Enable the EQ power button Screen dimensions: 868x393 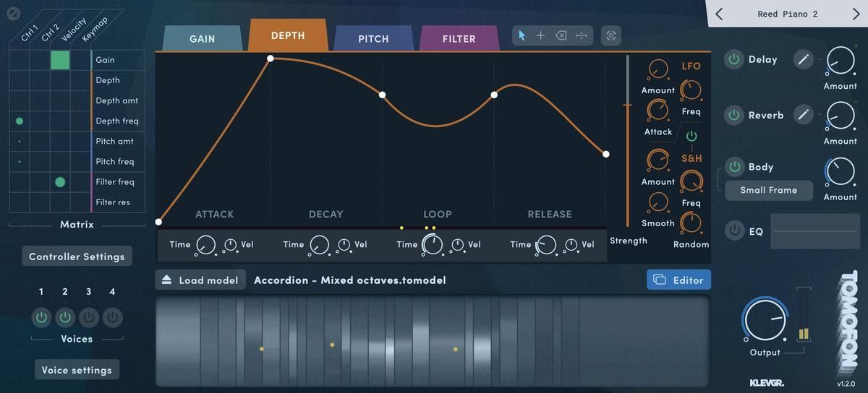click(x=735, y=231)
